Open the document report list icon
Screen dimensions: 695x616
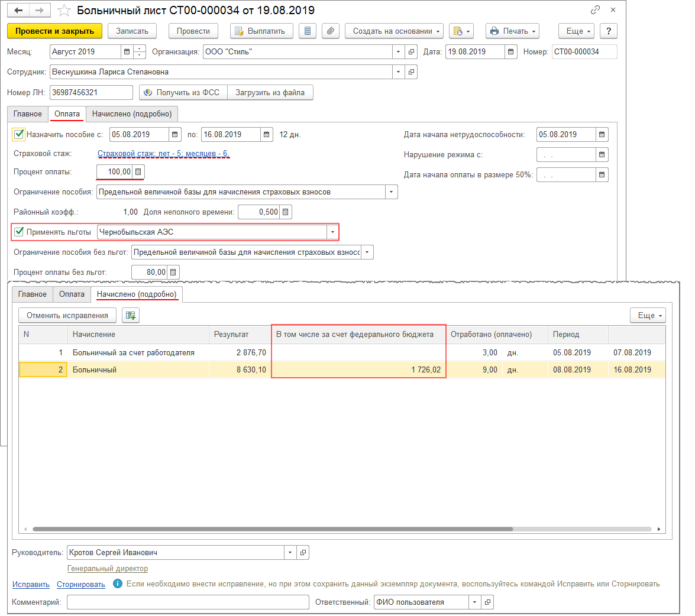point(307,31)
